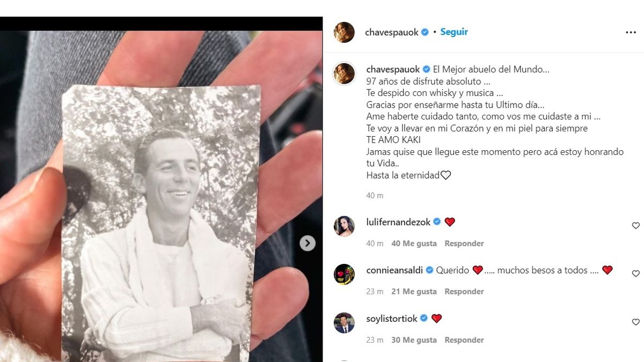The width and height of the screenshot is (644, 362).
Task: Open lulifernandezok's profile avatar
Action: point(344,226)
